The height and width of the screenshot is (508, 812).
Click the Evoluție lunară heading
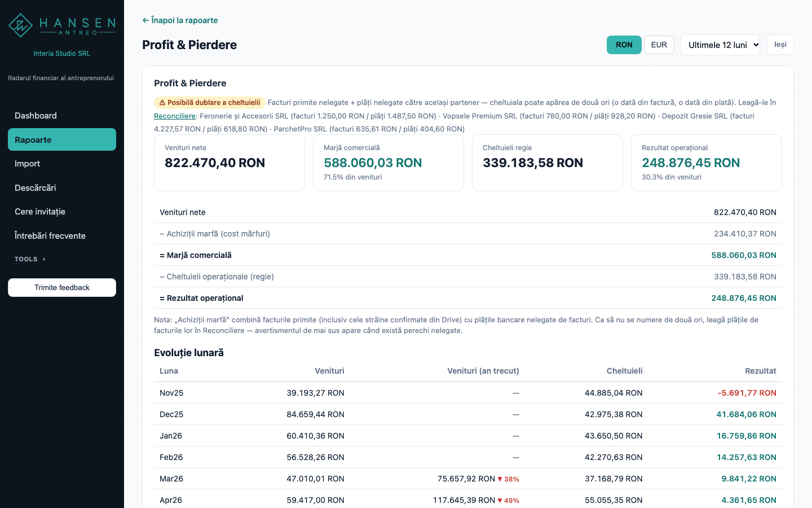pyautogui.click(x=189, y=353)
